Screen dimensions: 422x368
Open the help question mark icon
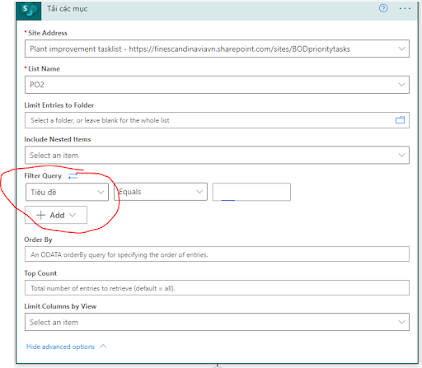tap(383, 8)
